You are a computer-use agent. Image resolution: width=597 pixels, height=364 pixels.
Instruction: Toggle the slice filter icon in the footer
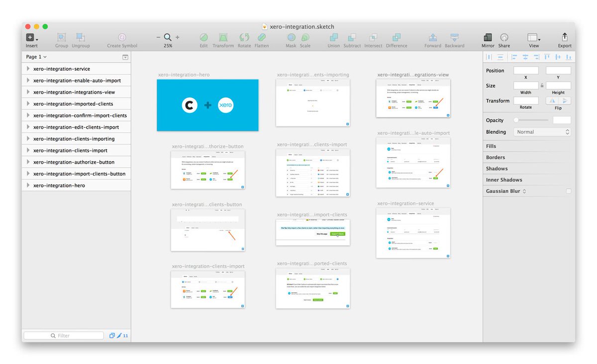[x=119, y=336]
